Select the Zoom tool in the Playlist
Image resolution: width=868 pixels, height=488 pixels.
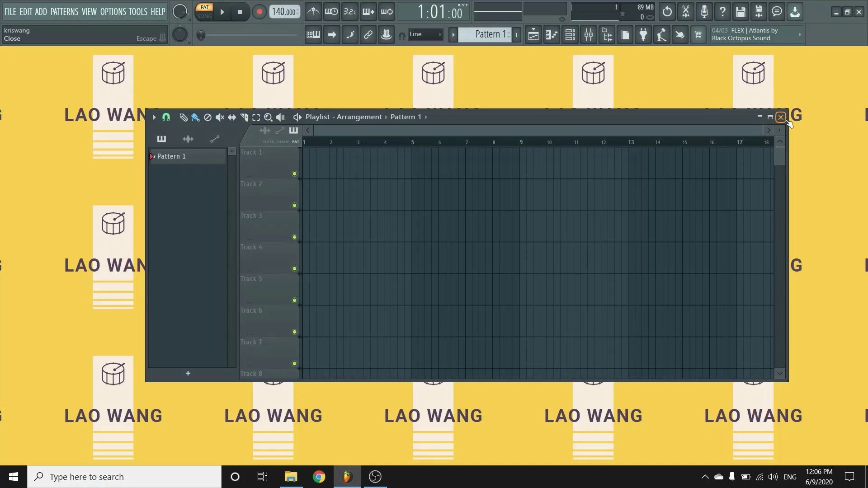pyautogui.click(x=268, y=117)
